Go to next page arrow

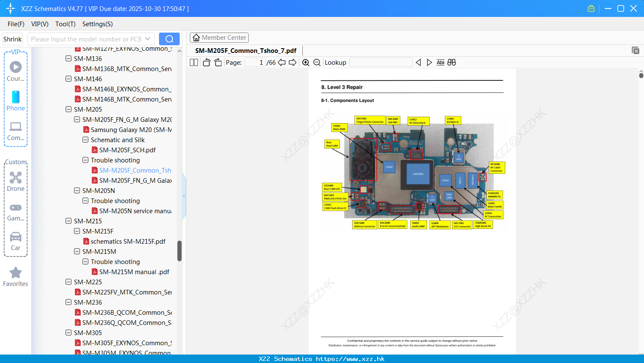(x=293, y=63)
